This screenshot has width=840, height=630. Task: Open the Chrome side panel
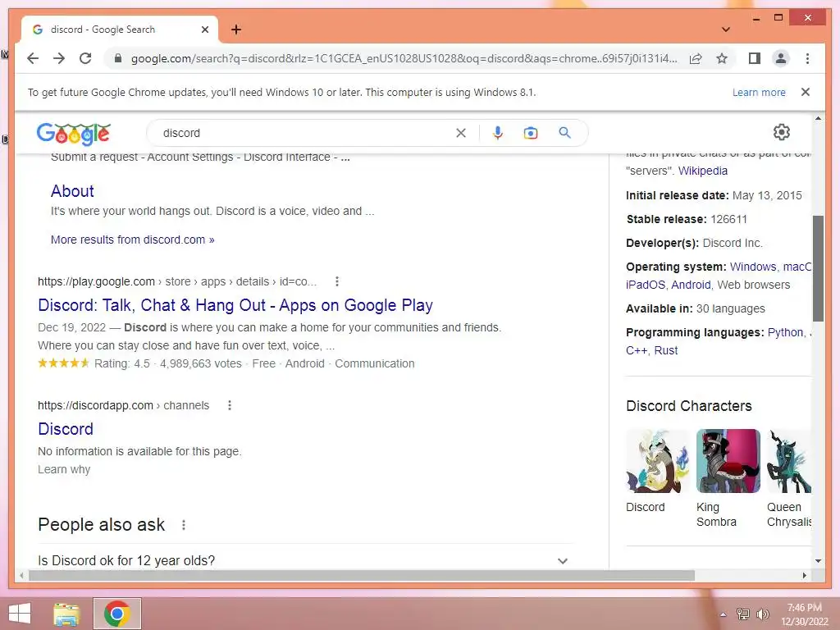pyautogui.click(x=755, y=58)
